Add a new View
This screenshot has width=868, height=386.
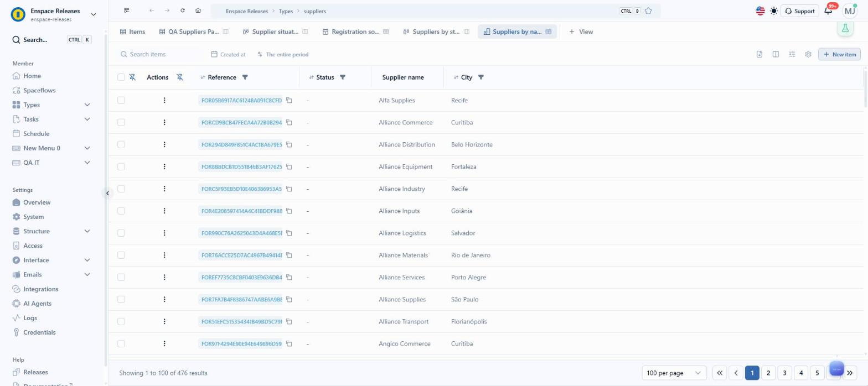(x=581, y=32)
